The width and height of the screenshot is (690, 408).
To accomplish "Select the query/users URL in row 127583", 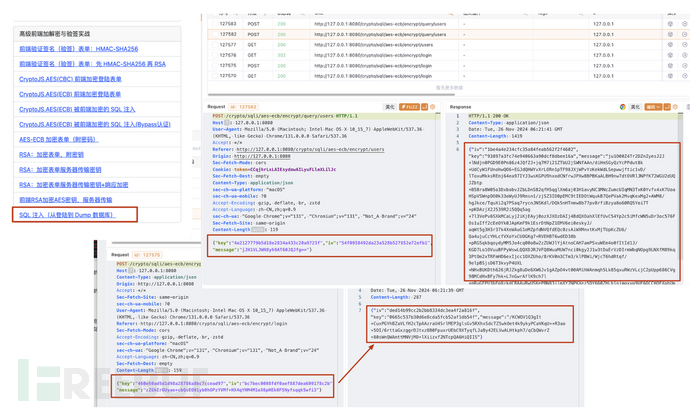I will [380, 24].
